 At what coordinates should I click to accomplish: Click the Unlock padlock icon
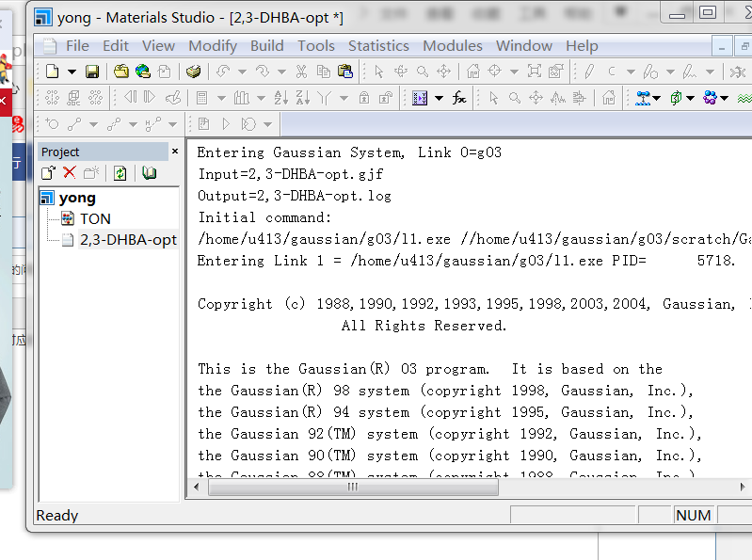coord(386,98)
